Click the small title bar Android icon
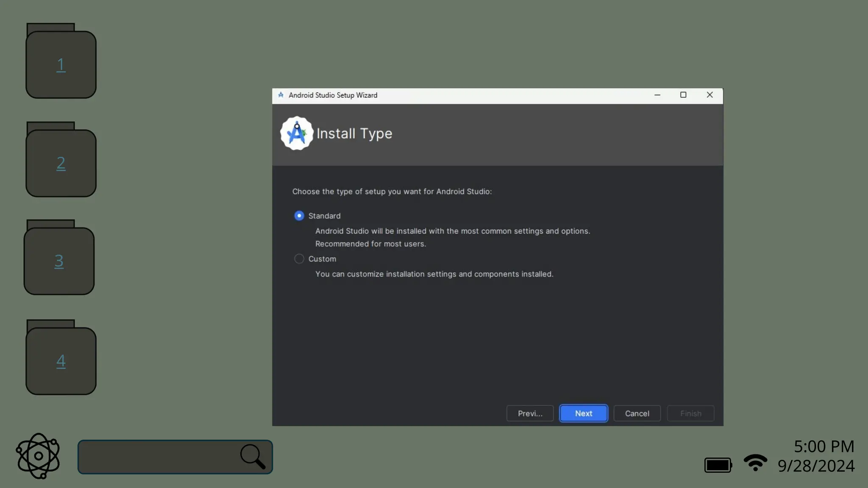Screen dimensions: 868x488 pos(281,95)
